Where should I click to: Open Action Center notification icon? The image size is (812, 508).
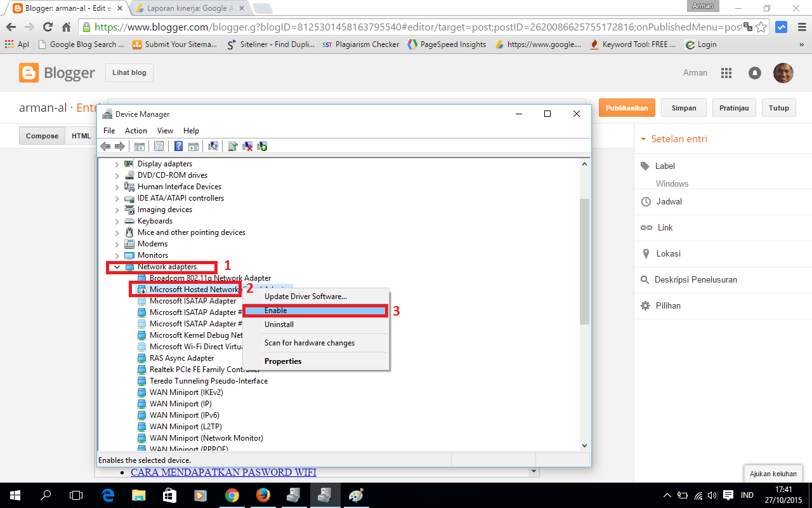point(728,495)
